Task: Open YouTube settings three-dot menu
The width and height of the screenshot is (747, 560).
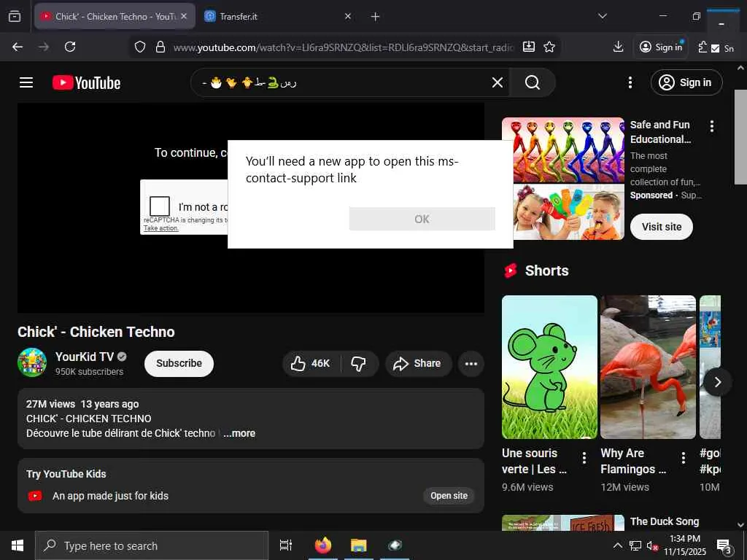Action: point(630,82)
